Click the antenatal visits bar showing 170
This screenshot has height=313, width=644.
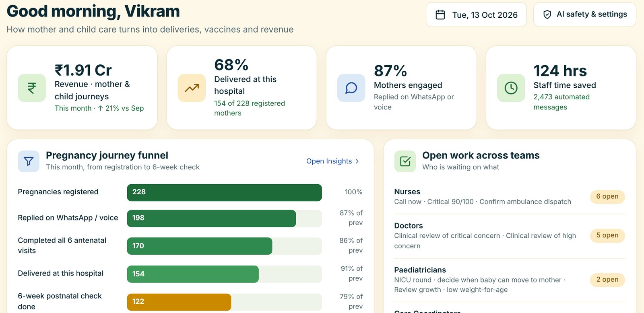click(200, 246)
